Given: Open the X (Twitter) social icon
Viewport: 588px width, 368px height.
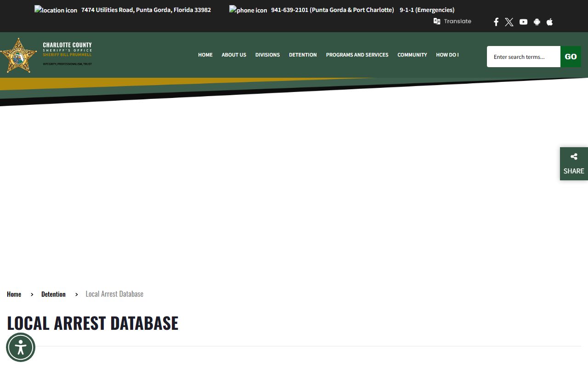Looking at the screenshot, I should tap(509, 22).
